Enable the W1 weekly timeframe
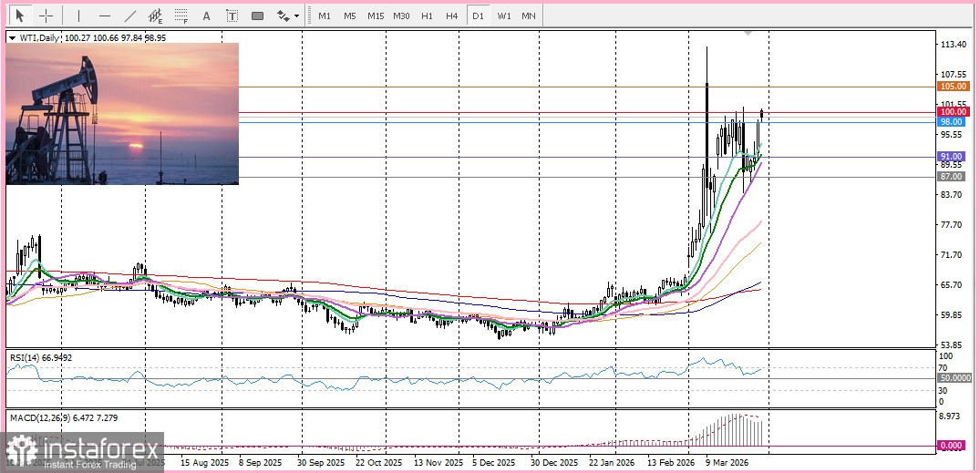 pyautogui.click(x=504, y=15)
